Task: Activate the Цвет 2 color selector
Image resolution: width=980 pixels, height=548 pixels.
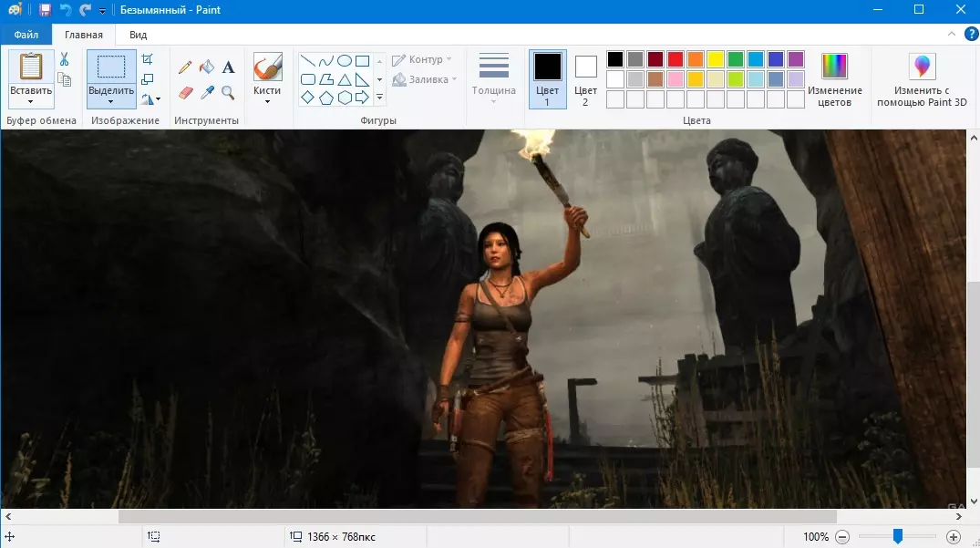Action: pyautogui.click(x=585, y=78)
